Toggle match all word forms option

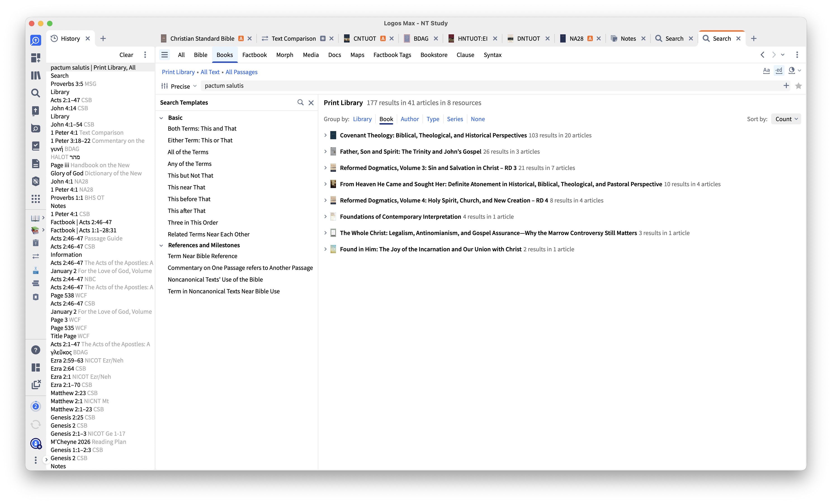(x=779, y=71)
